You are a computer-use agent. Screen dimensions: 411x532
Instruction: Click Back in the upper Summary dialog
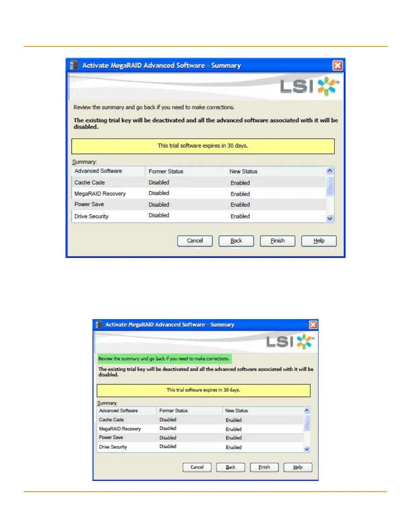236,241
